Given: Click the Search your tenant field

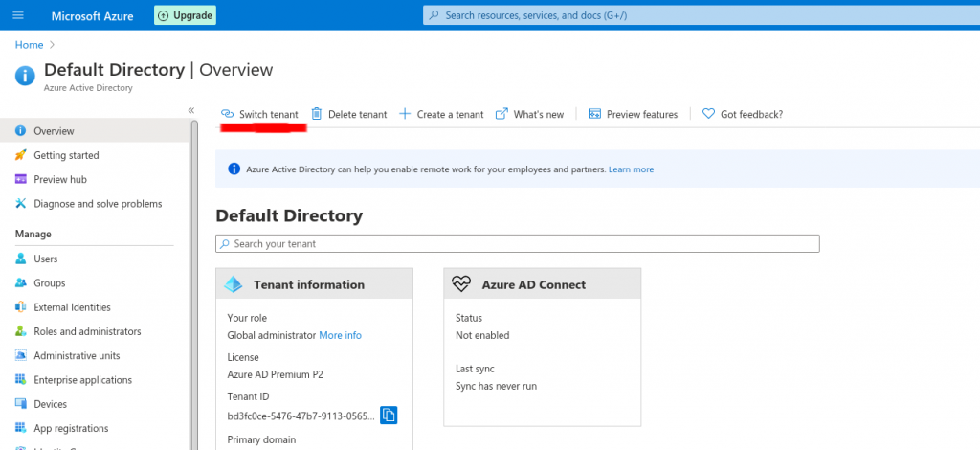Looking at the screenshot, I should 518,244.
